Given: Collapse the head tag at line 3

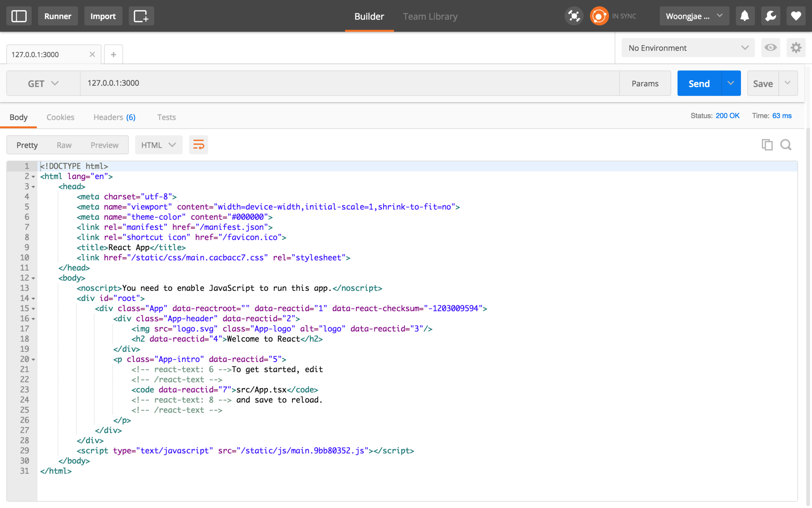Looking at the screenshot, I should pos(33,187).
